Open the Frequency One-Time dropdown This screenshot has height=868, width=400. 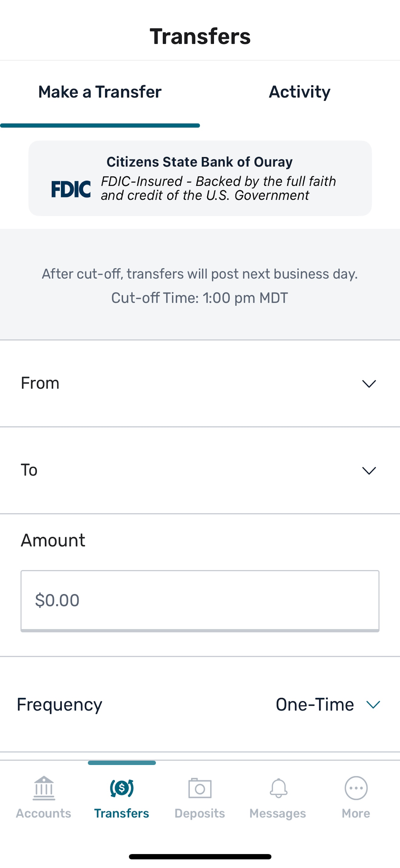coord(200,704)
